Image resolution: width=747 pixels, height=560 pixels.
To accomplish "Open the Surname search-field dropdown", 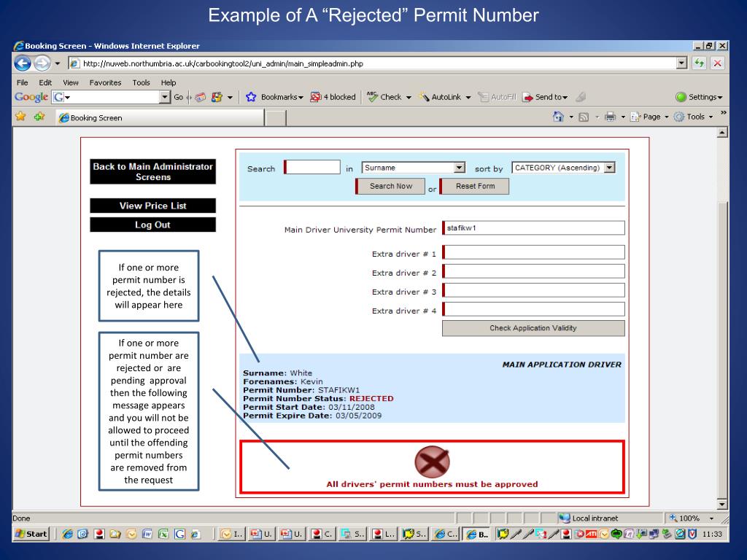I will [x=414, y=168].
